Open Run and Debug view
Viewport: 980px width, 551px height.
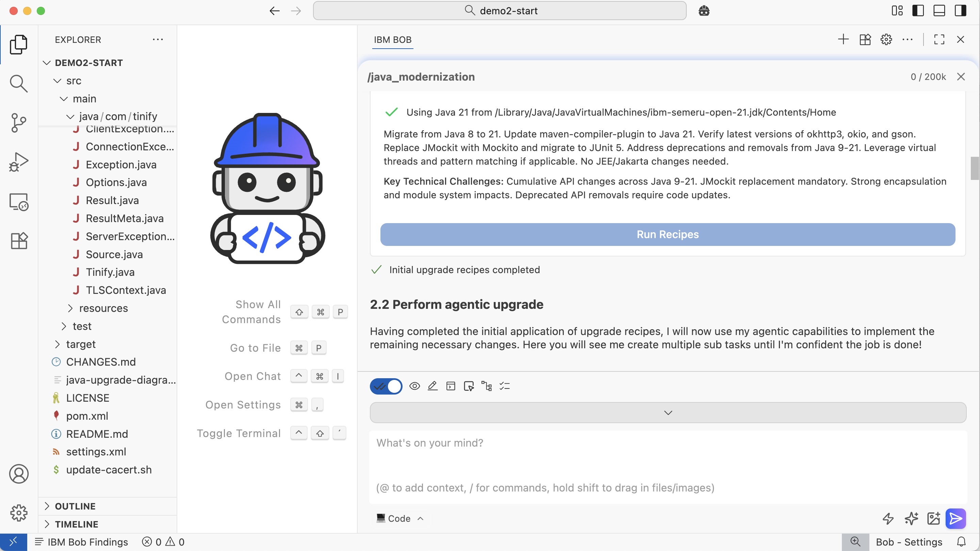[18, 162]
